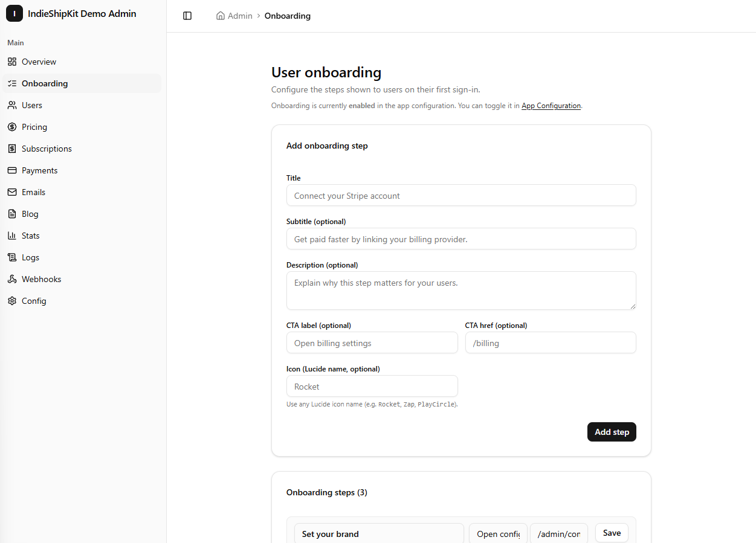Click the Subscriptions receipt icon

[x=12, y=149]
